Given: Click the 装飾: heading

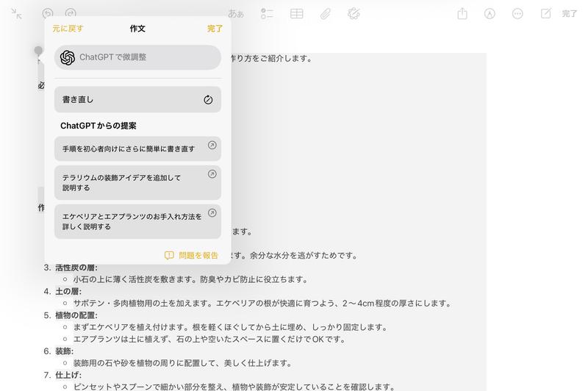Looking at the screenshot, I should coord(64,351).
